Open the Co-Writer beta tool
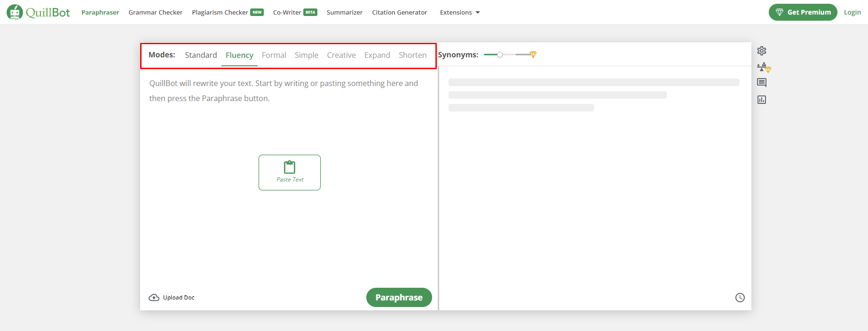Screen dimensions: 868x331 pos(295,12)
